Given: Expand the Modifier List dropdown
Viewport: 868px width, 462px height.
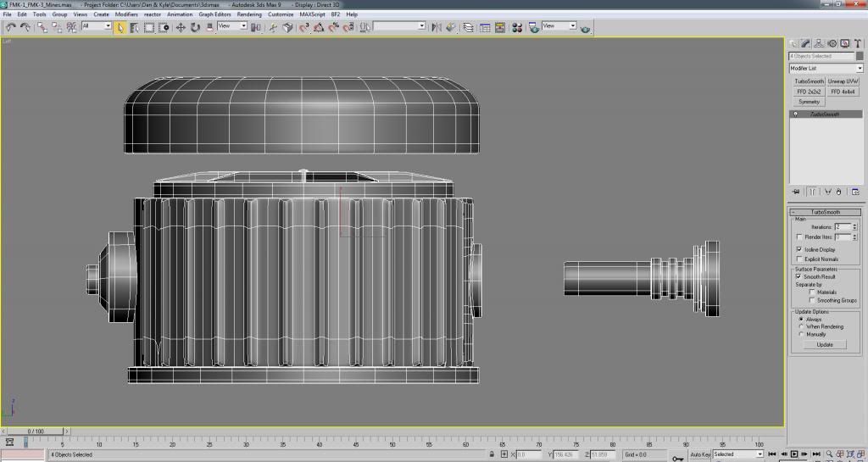Looking at the screenshot, I should 859,68.
